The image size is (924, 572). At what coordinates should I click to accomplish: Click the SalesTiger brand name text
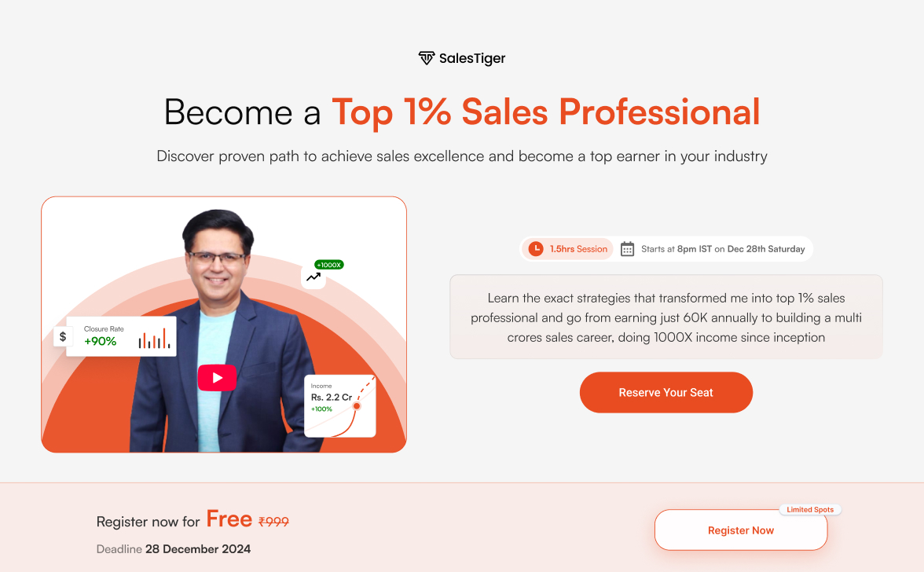[x=472, y=58]
